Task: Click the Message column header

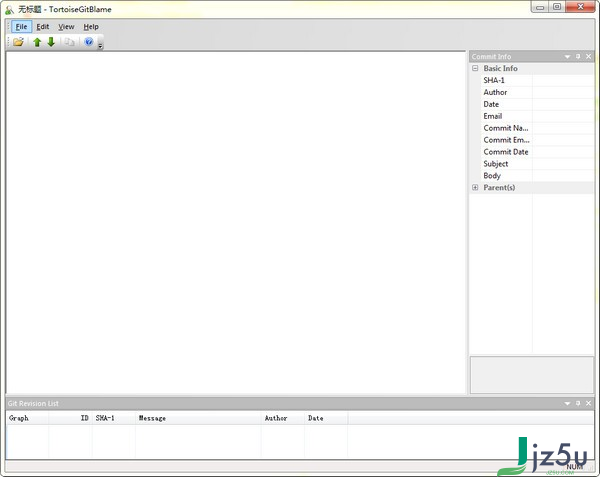Action: click(198, 418)
